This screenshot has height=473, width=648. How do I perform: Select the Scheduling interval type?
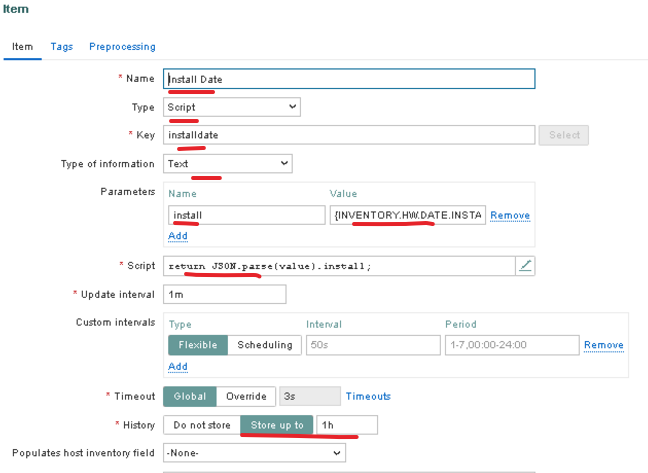265,345
